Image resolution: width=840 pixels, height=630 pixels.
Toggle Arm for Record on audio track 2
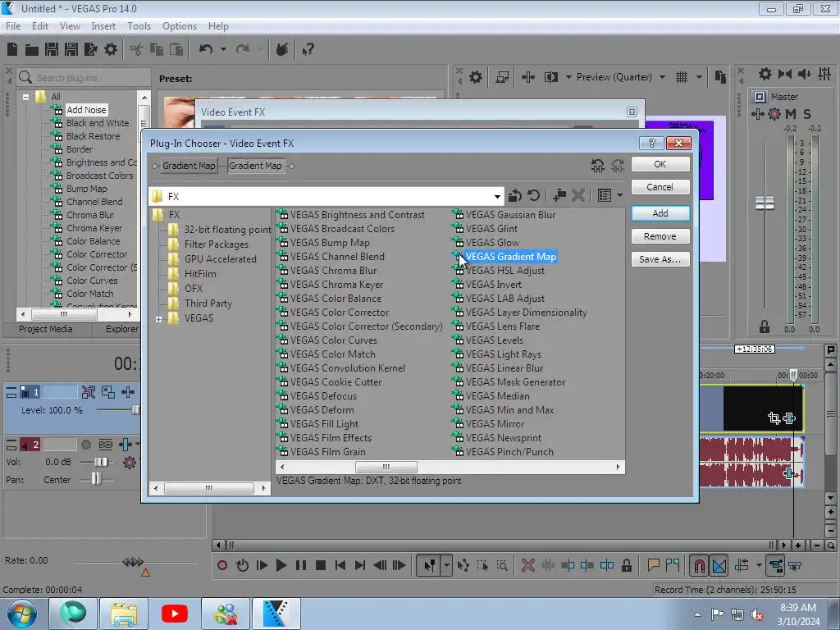click(x=85, y=445)
